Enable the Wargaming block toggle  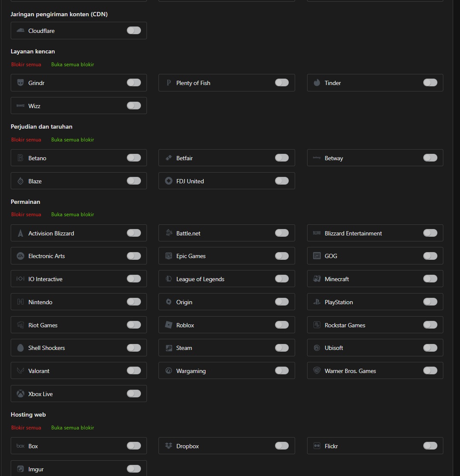point(282,370)
